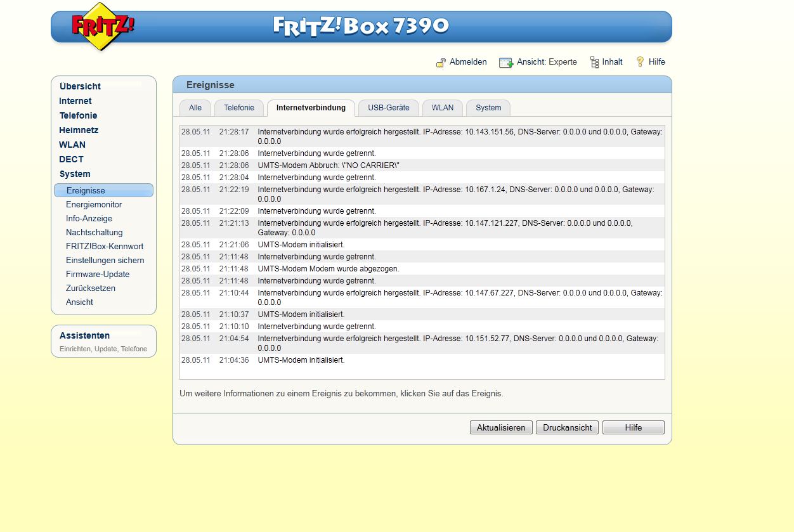Click the Hilfe button at bottom

coord(634,427)
